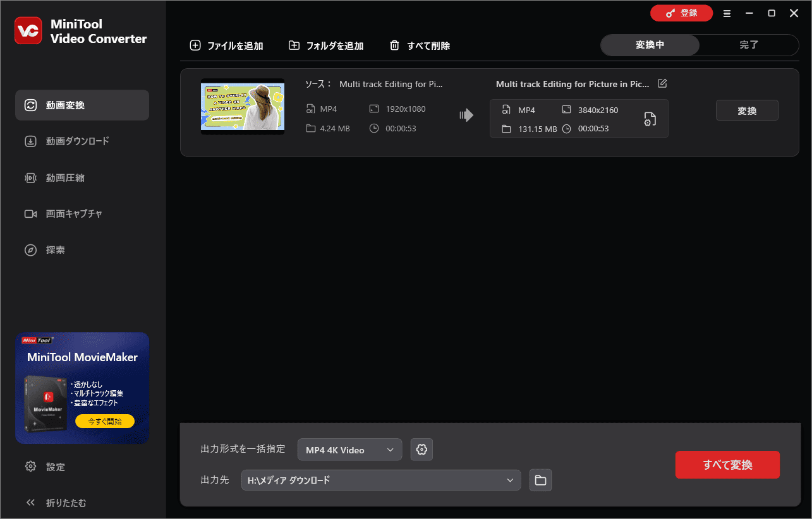This screenshot has height=519, width=812.
Task: Click the すべて変換 button
Action: click(x=727, y=465)
